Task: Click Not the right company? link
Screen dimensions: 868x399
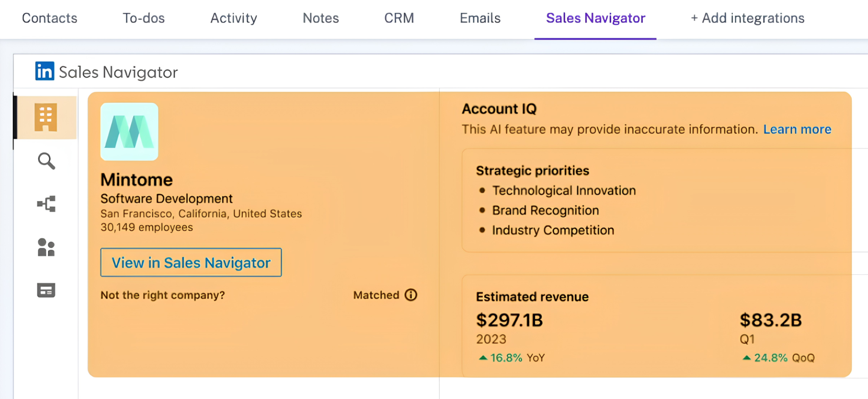Action: pos(163,295)
